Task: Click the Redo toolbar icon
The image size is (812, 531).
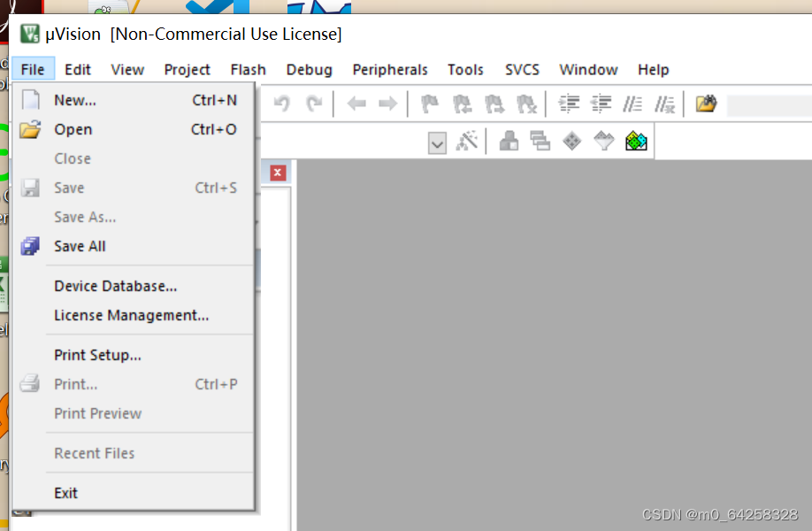Action: click(314, 104)
